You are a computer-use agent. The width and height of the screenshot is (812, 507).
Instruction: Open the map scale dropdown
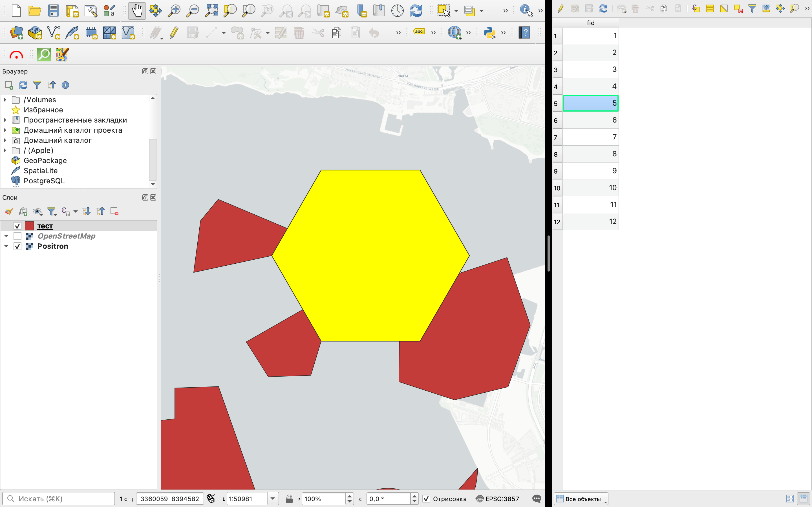(x=272, y=499)
